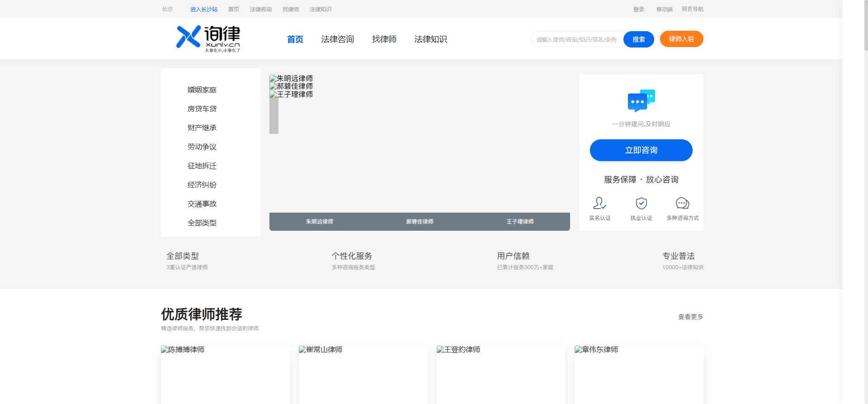The height and width of the screenshot is (404, 868).
Task: Click 进入长沙站 link in top bar
Action: 203,9
